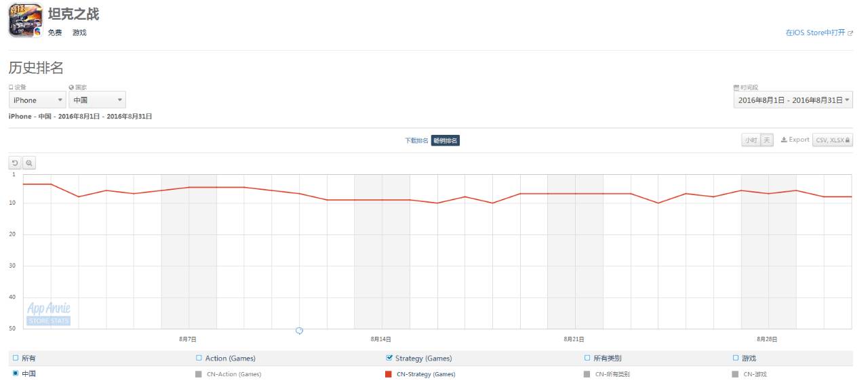
Task: Click the timeline marker bubble below the chart
Action: click(299, 331)
